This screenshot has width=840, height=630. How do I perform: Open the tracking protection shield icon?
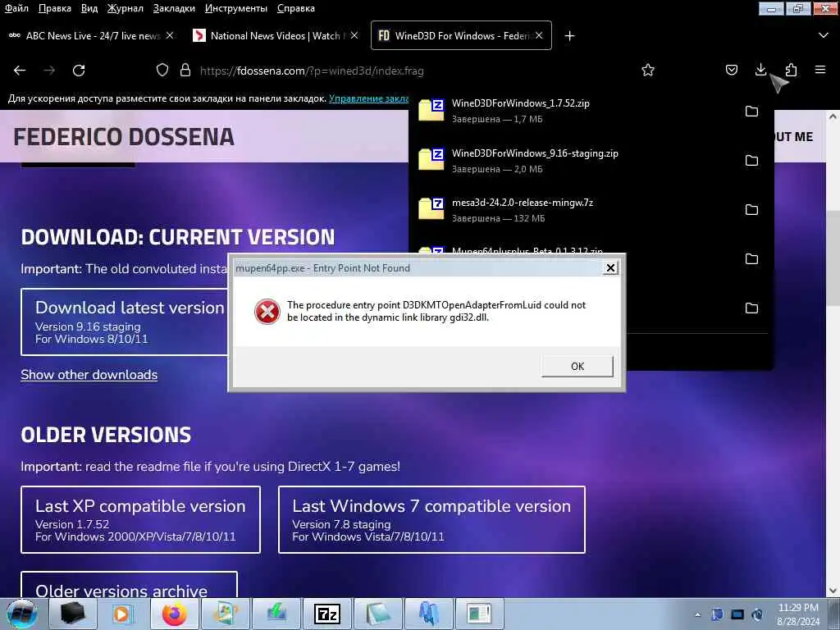point(162,71)
